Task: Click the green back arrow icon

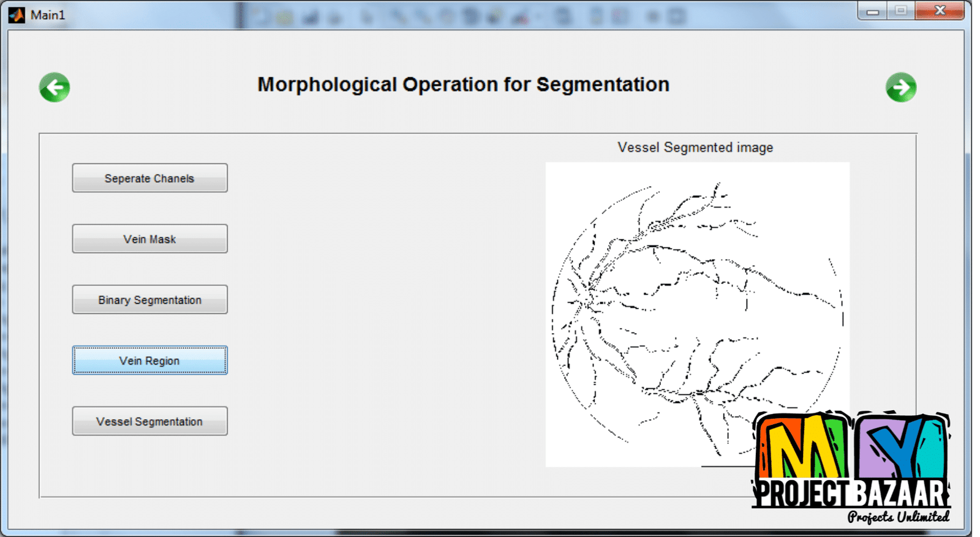Action: [x=55, y=88]
